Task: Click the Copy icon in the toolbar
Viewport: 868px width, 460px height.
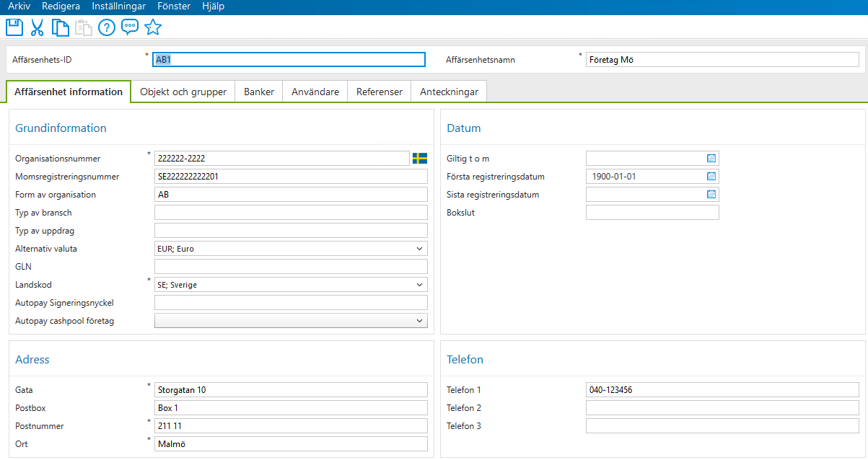Action: click(x=61, y=27)
